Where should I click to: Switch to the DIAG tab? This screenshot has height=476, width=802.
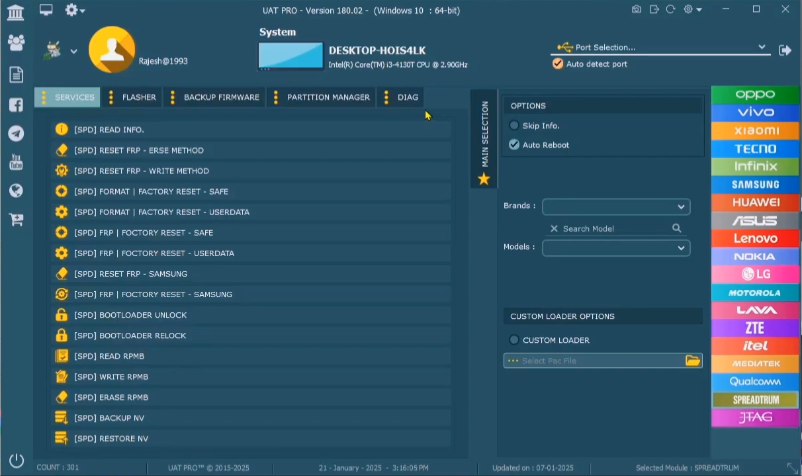[x=400, y=97]
